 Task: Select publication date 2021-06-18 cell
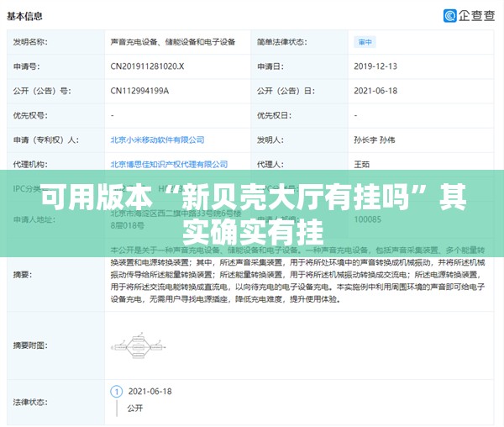375,91
